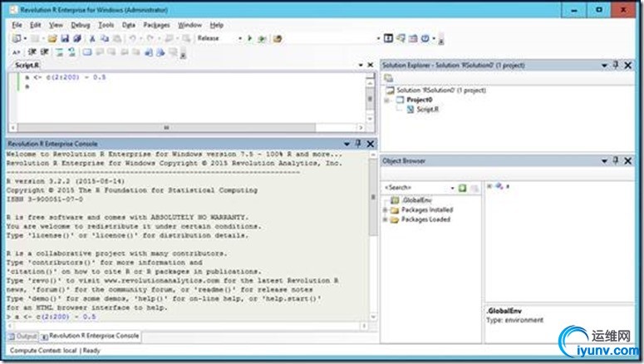Click the Comment selection lines icon
The height and width of the screenshot is (364, 644).
pyautogui.click(x=60, y=52)
